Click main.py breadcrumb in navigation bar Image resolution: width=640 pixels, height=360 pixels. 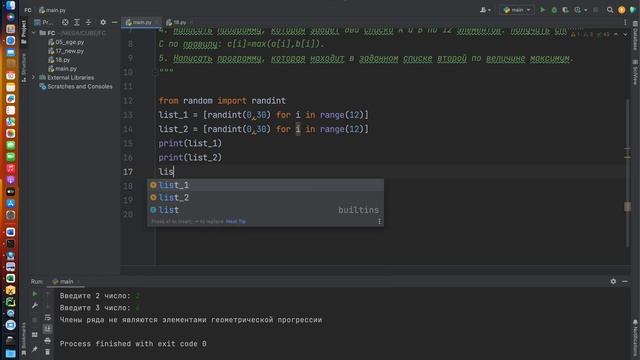[52, 10]
